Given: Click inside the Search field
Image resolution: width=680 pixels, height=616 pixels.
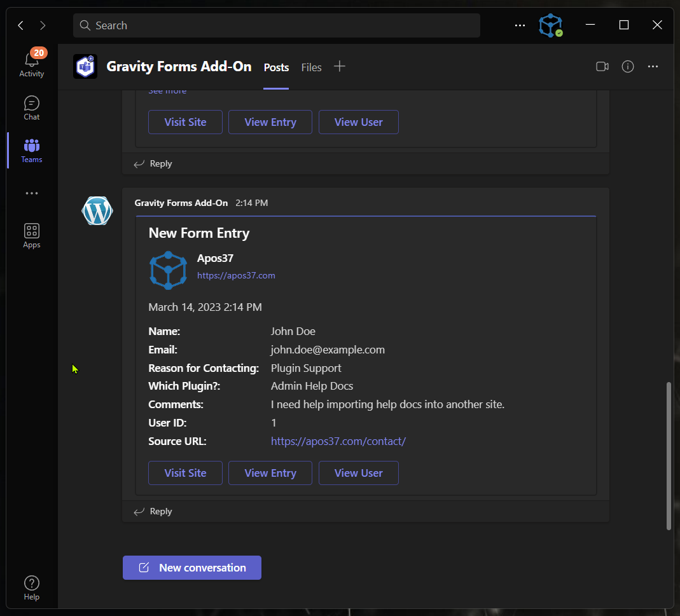Looking at the screenshot, I should tap(276, 25).
